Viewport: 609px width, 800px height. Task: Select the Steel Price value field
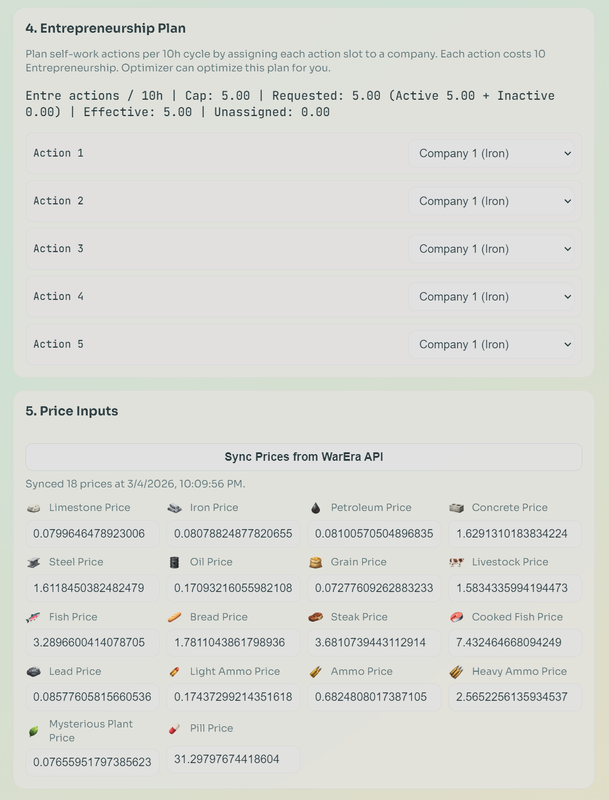[x=92, y=588]
